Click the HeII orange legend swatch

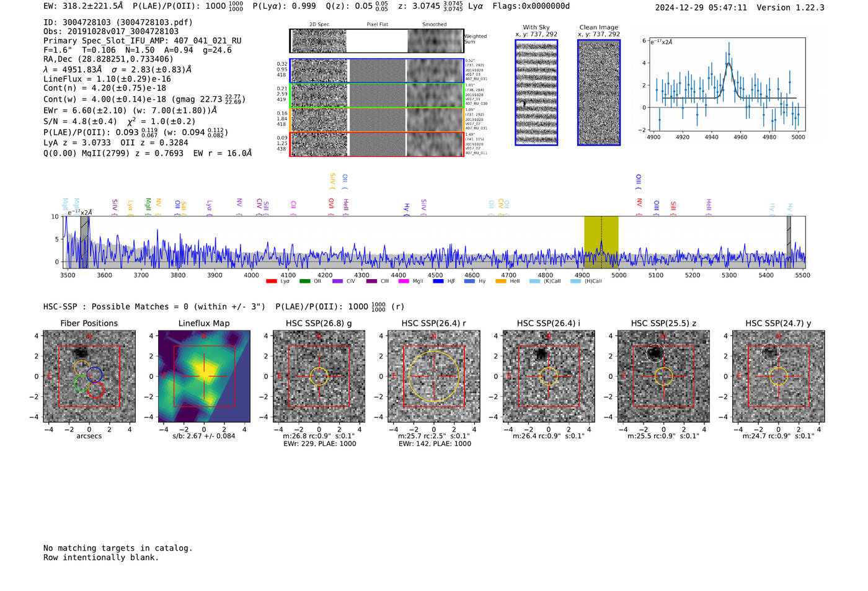coord(501,282)
